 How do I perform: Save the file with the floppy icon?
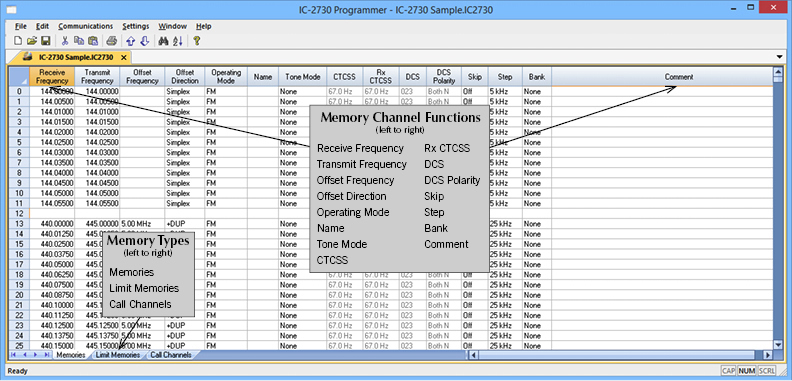pos(45,41)
